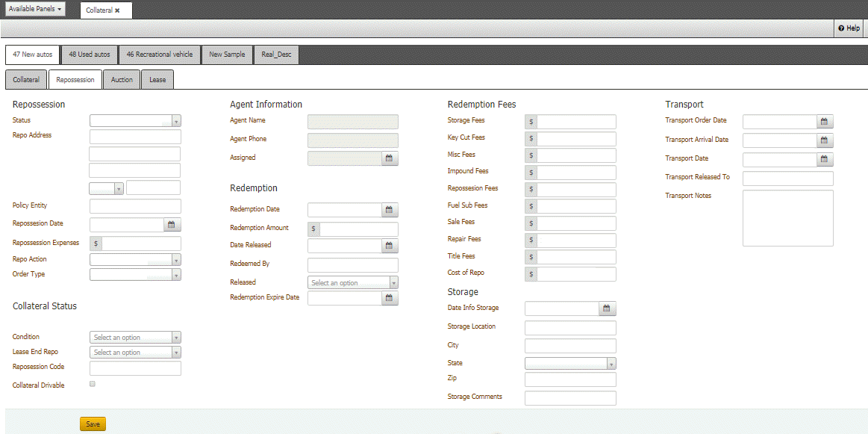Open the Transport Date calendar picker
Screen dimensions: 868x434
tap(824, 158)
